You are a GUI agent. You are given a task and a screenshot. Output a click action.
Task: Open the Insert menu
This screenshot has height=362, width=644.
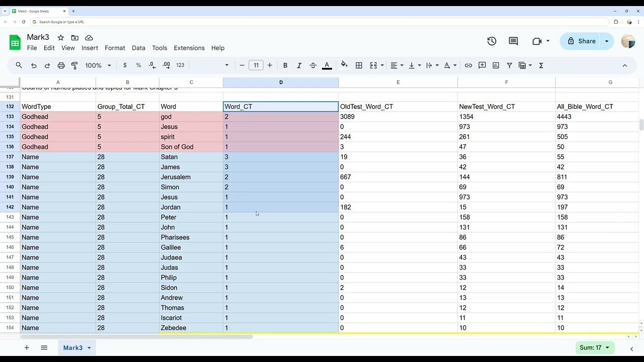(x=90, y=48)
